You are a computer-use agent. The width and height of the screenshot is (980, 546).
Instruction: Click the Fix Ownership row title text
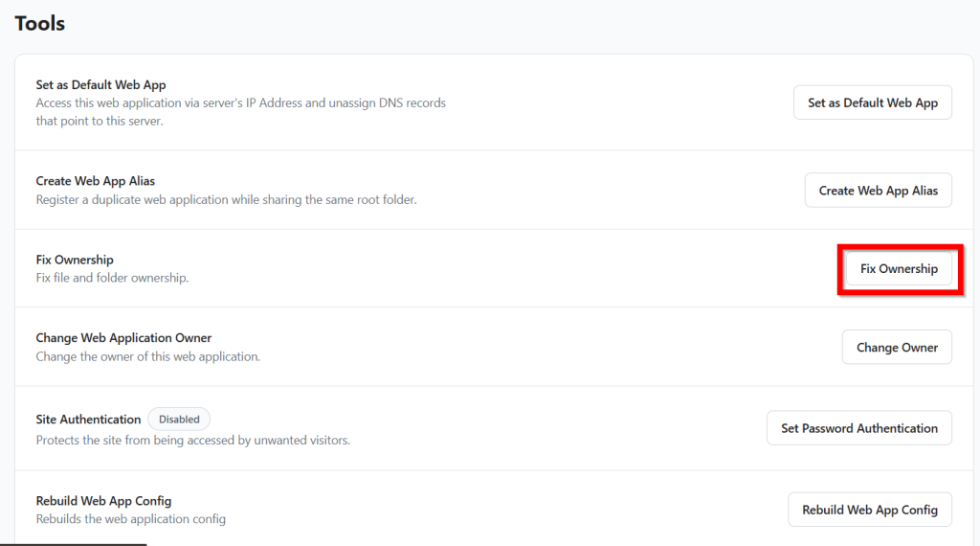[x=75, y=260]
